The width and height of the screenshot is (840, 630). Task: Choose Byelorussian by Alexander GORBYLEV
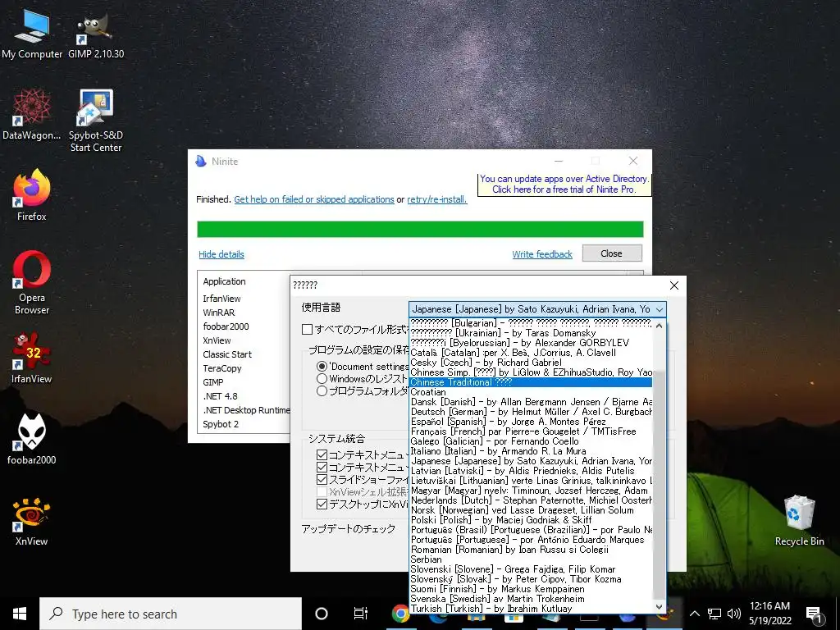pyautogui.click(x=531, y=343)
